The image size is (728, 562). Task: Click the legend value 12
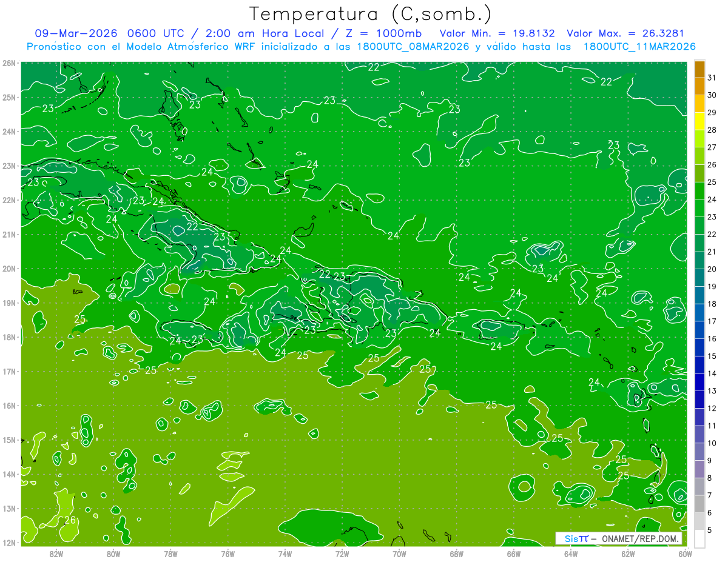(x=712, y=408)
